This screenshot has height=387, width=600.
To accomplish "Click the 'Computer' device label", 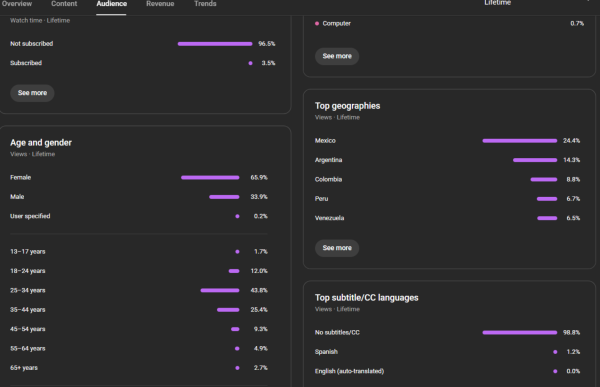I will pyautogui.click(x=336, y=24).
